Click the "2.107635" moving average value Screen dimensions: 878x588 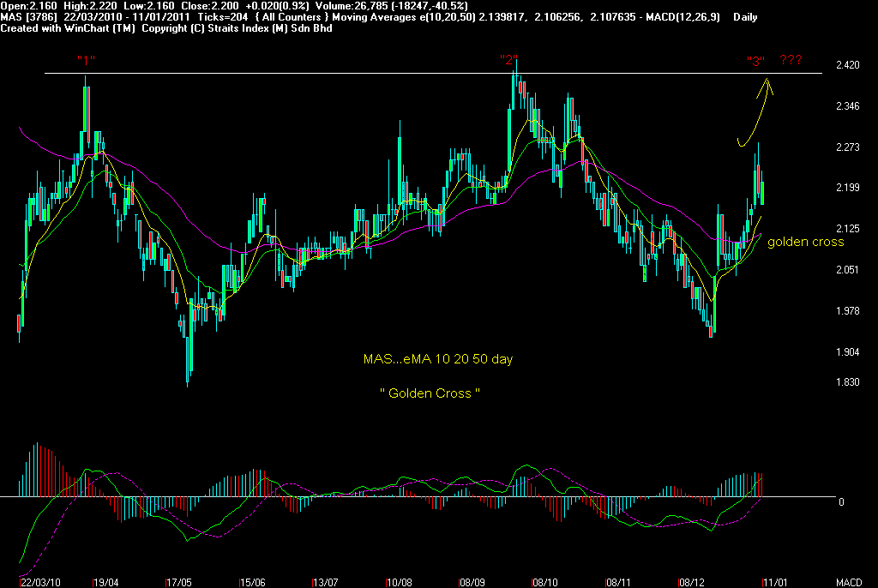coord(613,17)
